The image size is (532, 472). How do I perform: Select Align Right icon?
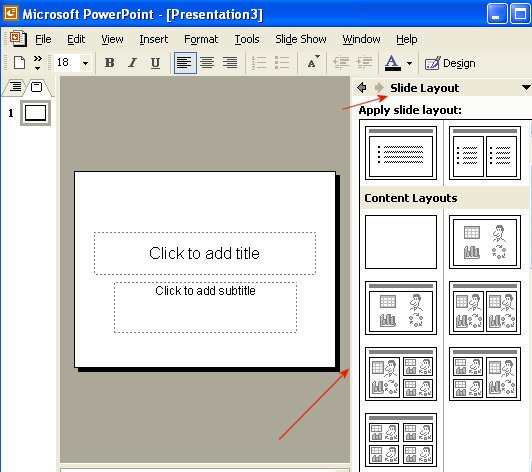(x=230, y=63)
